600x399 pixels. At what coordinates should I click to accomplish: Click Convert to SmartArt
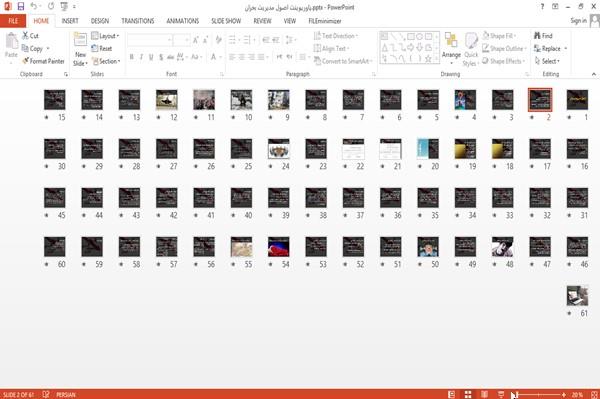pos(343,61)
